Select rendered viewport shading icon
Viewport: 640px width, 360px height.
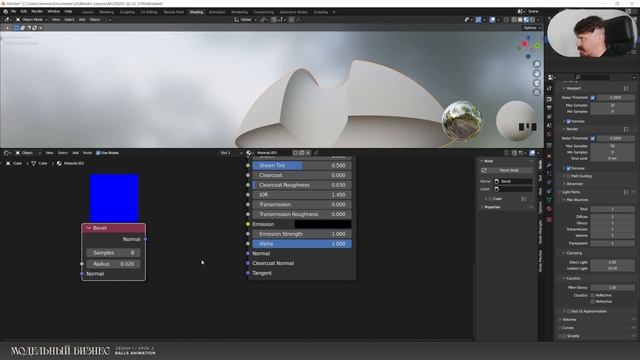tap(532, 20)
